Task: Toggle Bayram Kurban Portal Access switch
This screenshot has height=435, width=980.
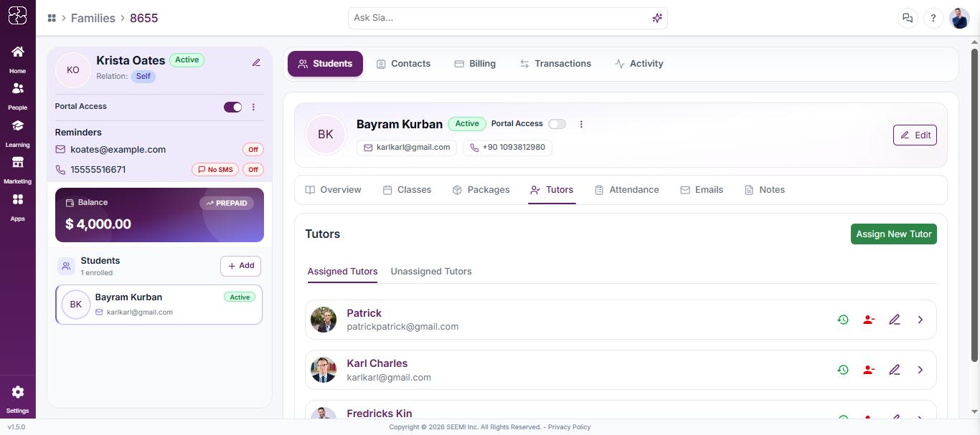Action: coord(557,124)
